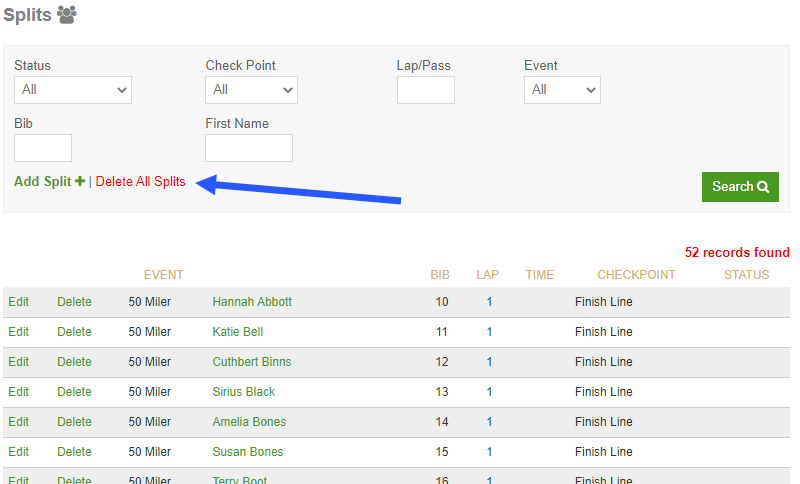Click the Add Split link
Viewport: 800px width, 484px height.
43,182
